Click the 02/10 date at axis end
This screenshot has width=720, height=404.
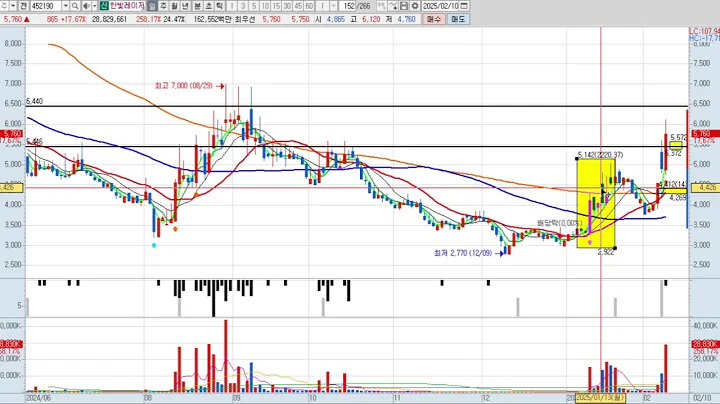(703, 398)
